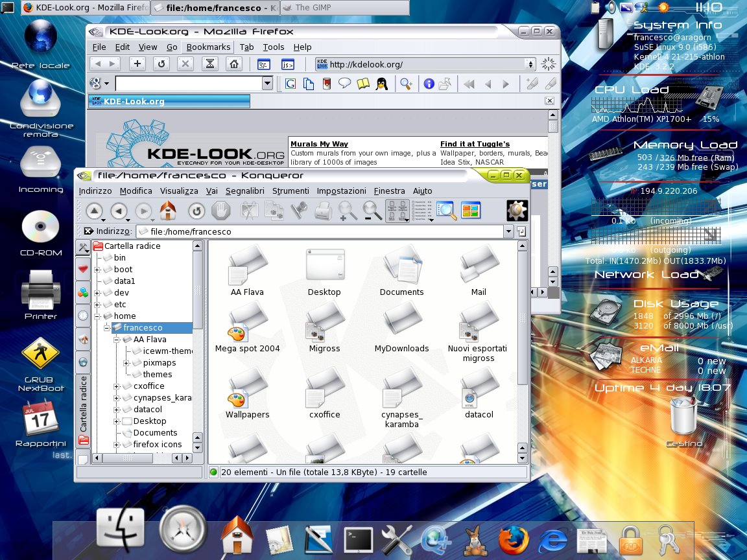Image resolution: width=747 pixels, height=560 pixels.
Task: Open the Tools menu in Firefox
Action: pyautogui.click(x=274, y=47)
